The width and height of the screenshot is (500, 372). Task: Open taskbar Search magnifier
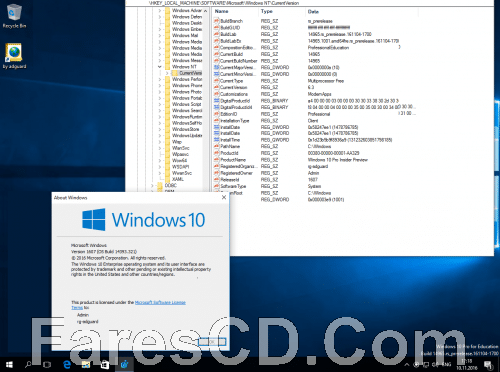(x=28, y=365)
